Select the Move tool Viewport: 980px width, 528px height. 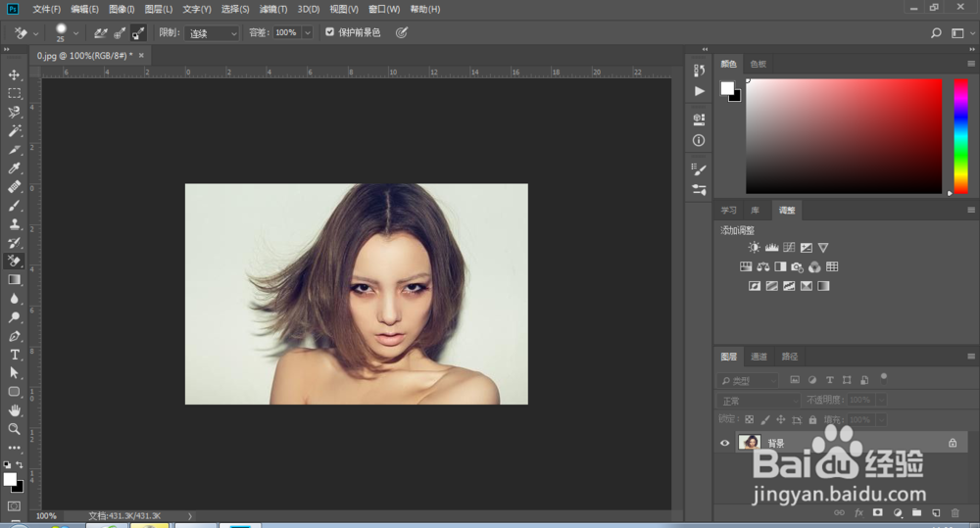(x=15, y=75)
